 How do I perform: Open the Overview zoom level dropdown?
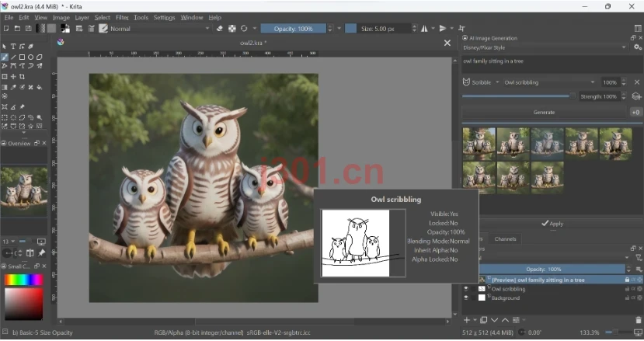(x=9, y=242)
